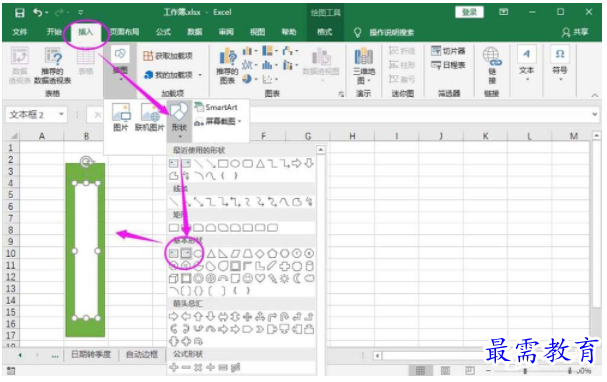Click the rotation handle of the text box
This screenshot has width=607, height=382.
coord(86,161)
